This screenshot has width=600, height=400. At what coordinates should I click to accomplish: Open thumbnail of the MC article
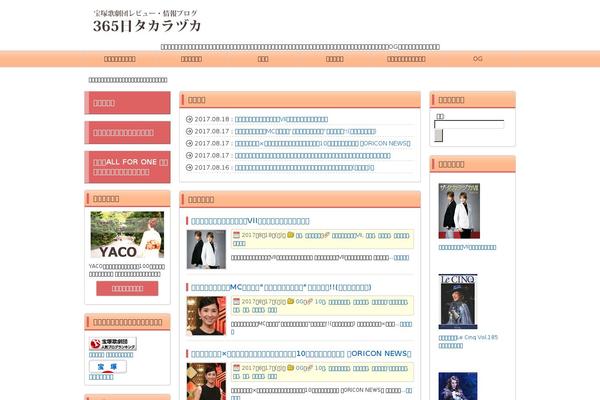coord(206,316)
